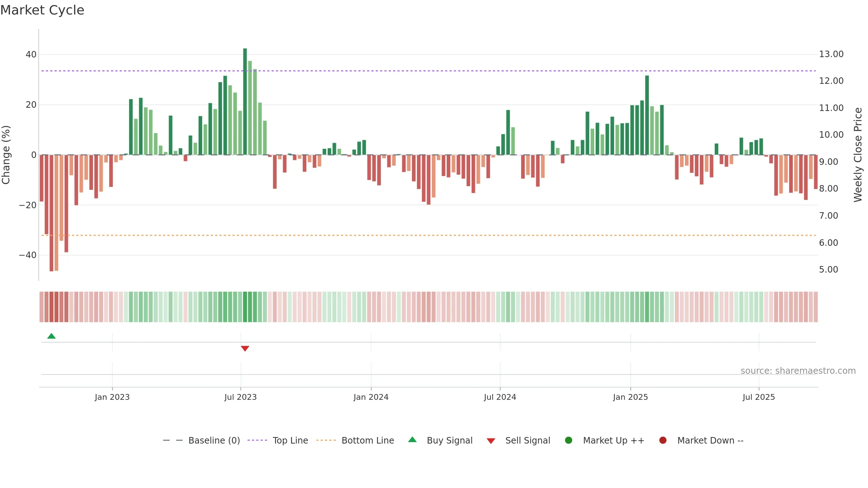Click the 9.00 price axis label

coord(829,162)
